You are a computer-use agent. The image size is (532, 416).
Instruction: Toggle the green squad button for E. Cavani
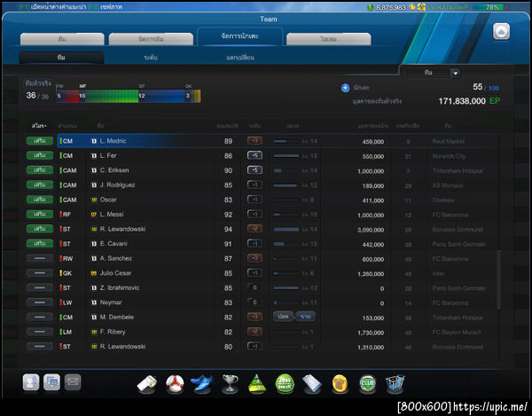point(40,244)
